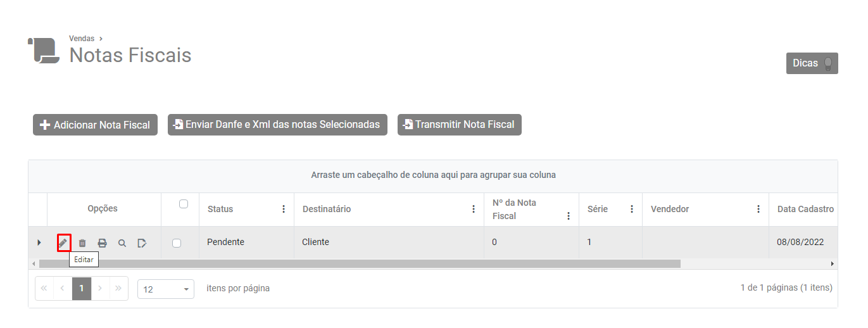Click the Vendas breadcrumb link
Viewport: 868px width, 328px height.
[82, 39]
